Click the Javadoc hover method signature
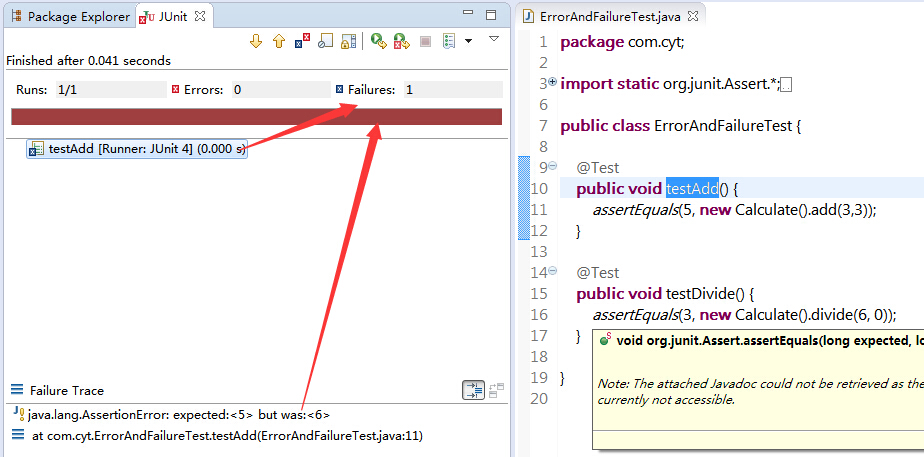924x457 pixels. tap(770, 340)
